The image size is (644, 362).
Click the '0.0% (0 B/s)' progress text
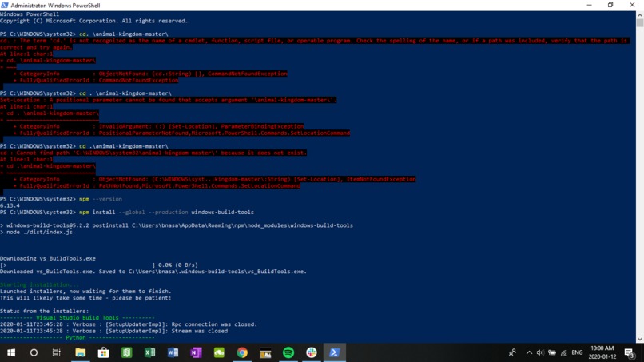178,265
